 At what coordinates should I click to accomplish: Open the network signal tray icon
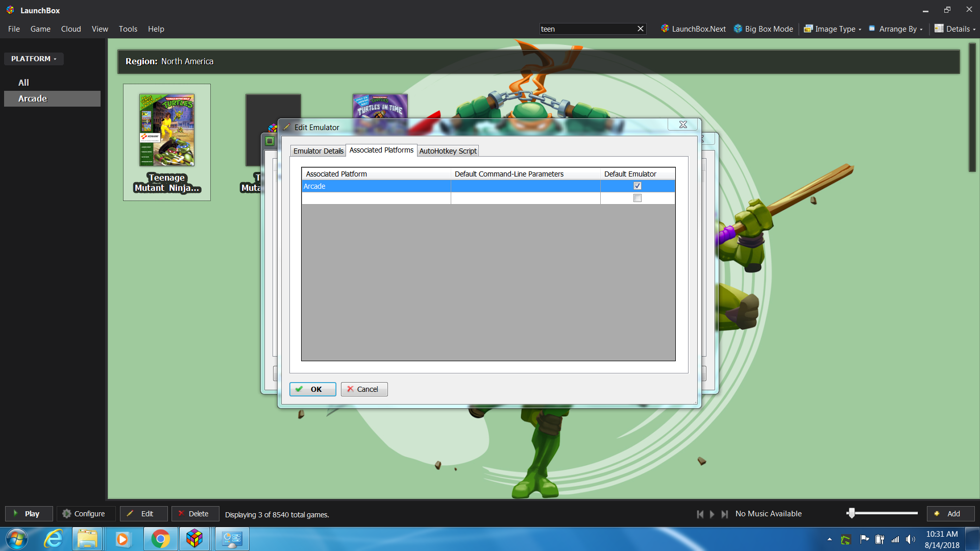pyautogui.click(x=895, y=539)
